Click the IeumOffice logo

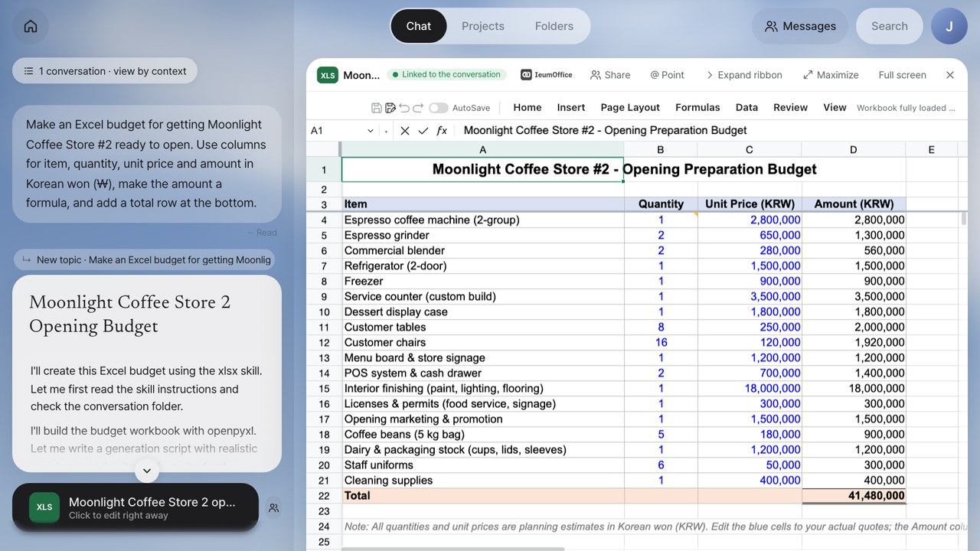click(547, 75)
